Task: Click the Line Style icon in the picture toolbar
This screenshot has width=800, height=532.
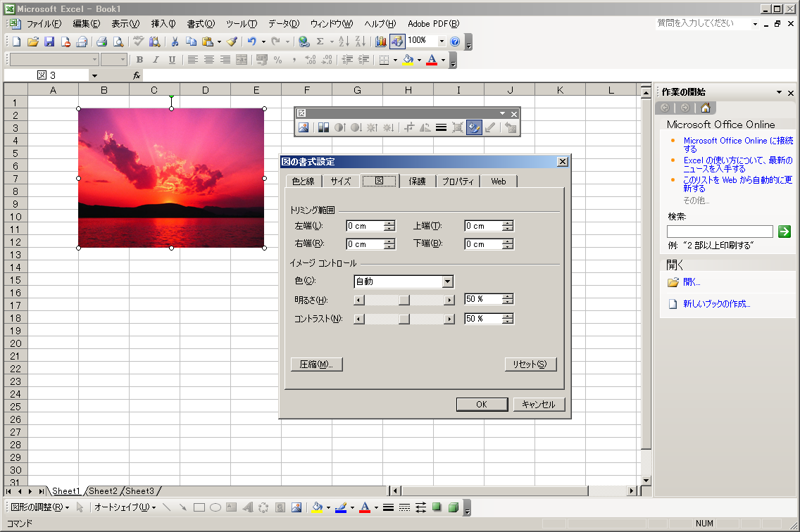Action: pos(442,127)
